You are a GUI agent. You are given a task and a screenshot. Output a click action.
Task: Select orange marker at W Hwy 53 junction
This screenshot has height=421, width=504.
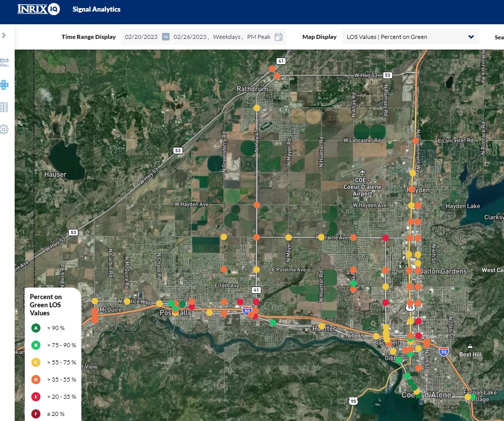tap(277, 76)
